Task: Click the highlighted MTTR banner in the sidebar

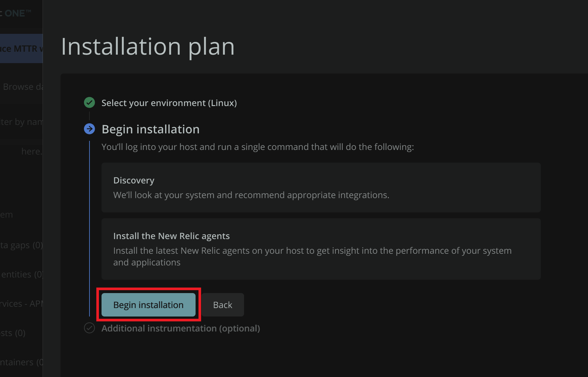Action: (x=21, y=48)
